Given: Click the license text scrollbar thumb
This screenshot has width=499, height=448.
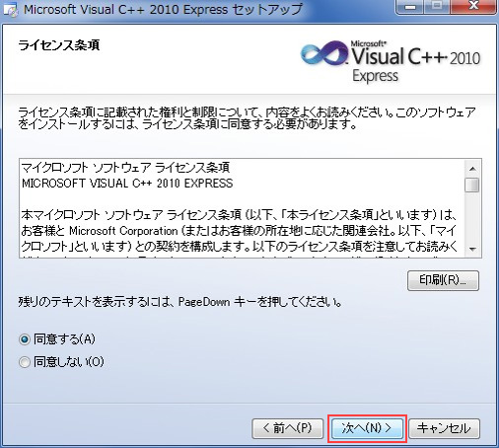Looking at the screenshot, I should point(472,185).
